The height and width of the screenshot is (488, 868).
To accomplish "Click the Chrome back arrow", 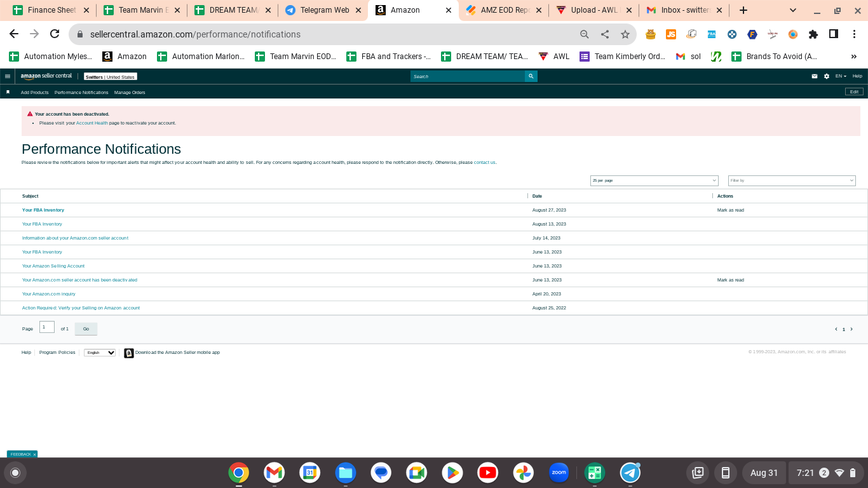I will click(x=14, y=34).
